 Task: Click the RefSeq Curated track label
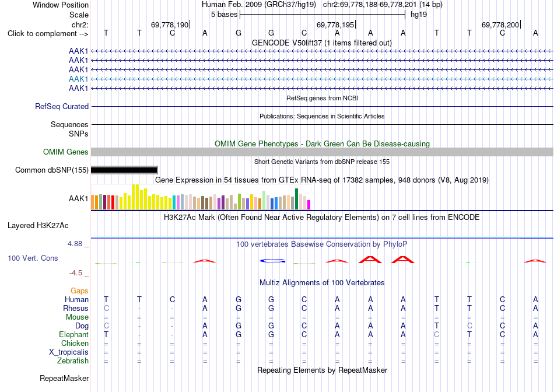pos(62,106)
